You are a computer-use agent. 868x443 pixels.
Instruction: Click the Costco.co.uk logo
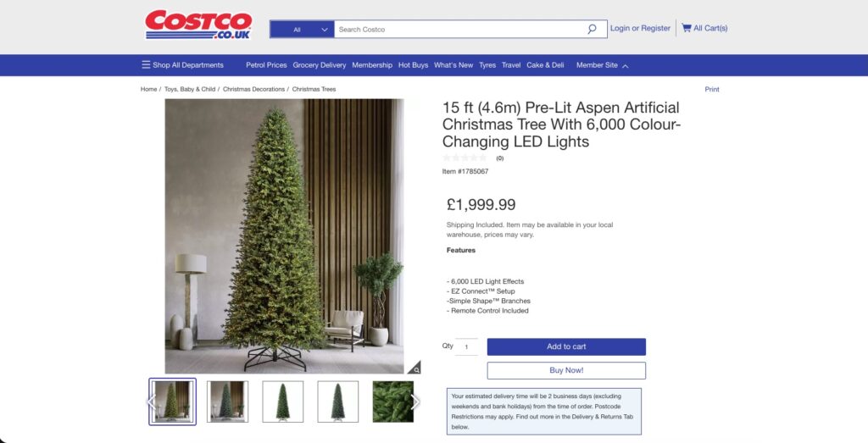198,25
